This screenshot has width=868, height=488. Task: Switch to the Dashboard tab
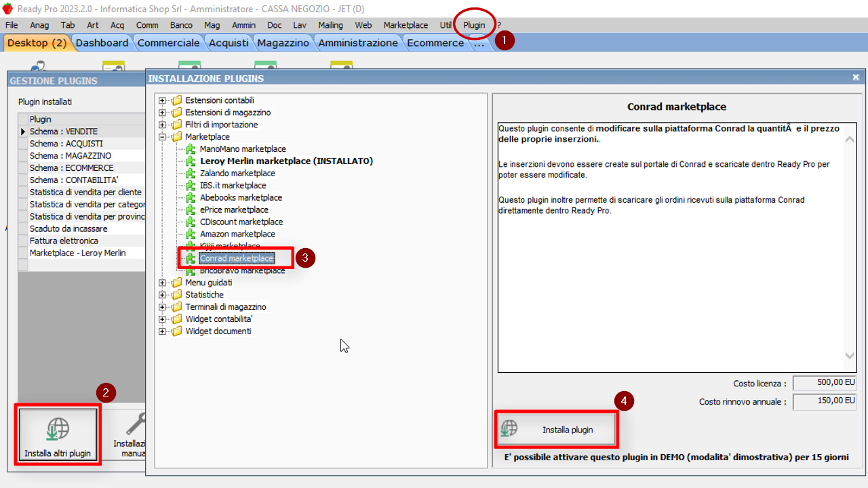[x=102, y=43]
